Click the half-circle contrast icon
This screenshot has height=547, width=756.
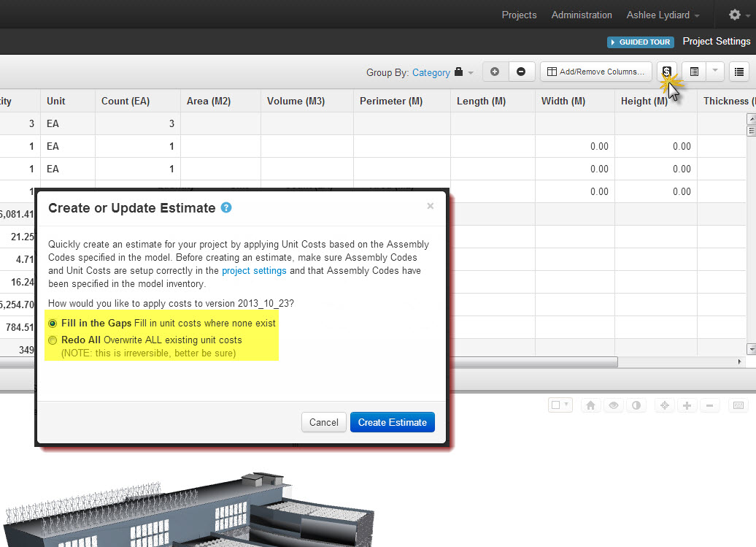tap(636, 405)
